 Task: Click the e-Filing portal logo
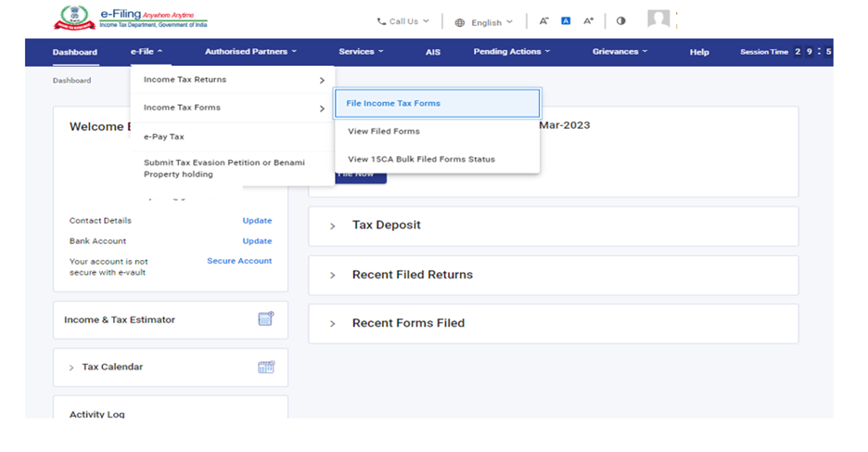pos(130,19)
